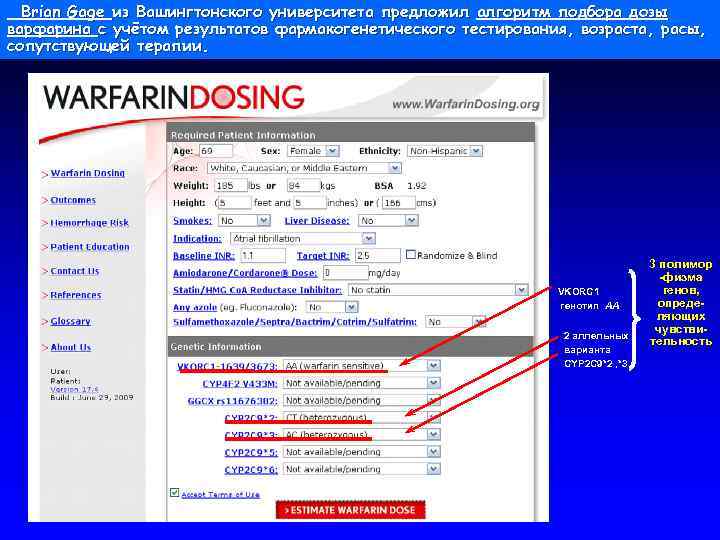Viewport: 720px width, 540px height.
Task: Toggle the Randomize & Blind checkbox
Action: click(411, 254)
